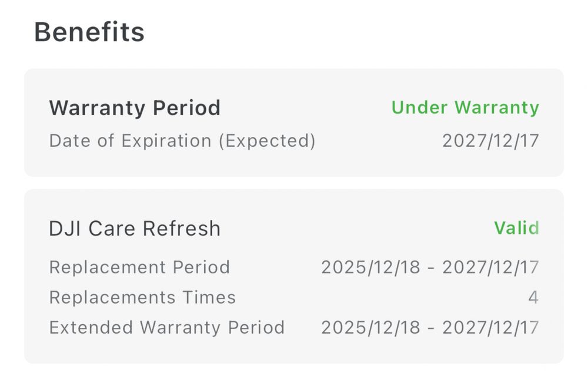Click the dash in Extended Warranty range
This screenshot has width=588, height=379.
tap(432, 328)
